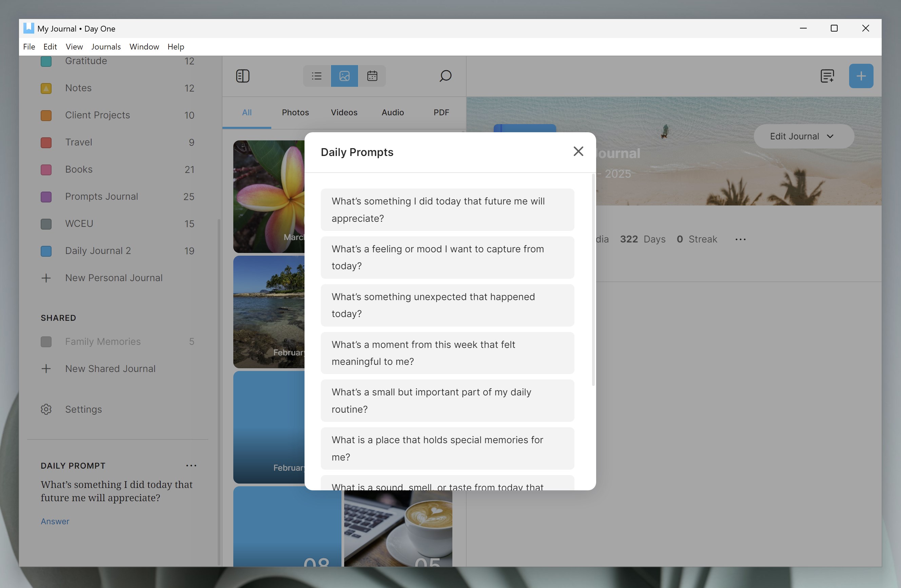Switch to list view icon
901x588 pixels.
[316, 76]
